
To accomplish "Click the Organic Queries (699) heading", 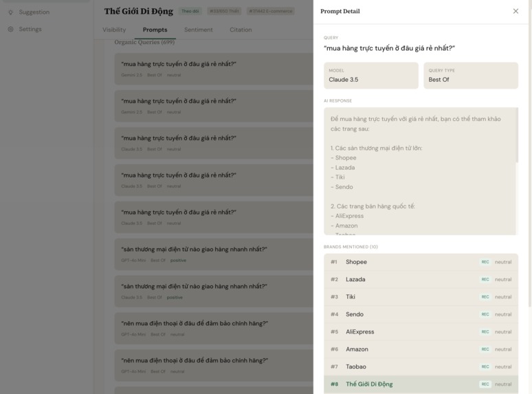I will 144,42.
